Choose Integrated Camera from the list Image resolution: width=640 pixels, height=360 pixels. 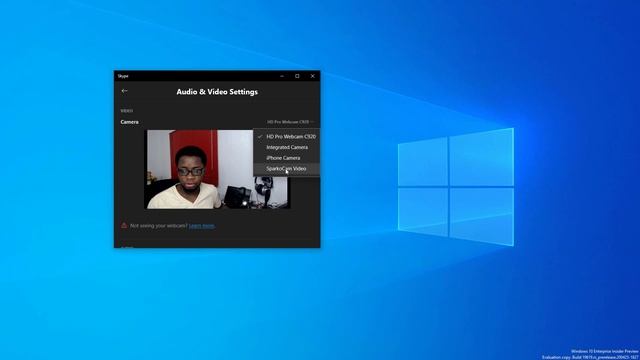click(287, 147)
